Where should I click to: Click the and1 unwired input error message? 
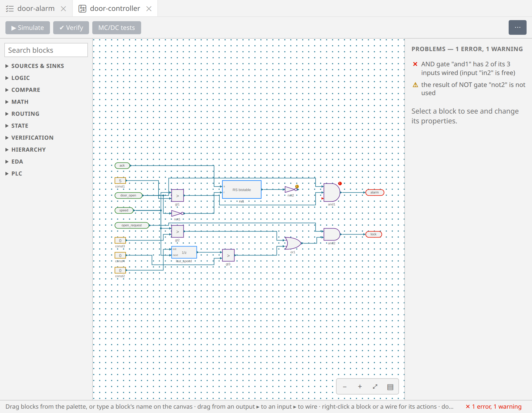(x=468, y=68)
